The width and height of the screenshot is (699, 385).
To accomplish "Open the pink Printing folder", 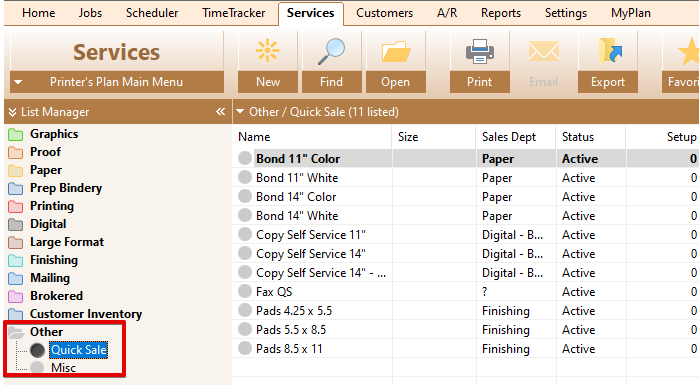I will pos(16,206).
